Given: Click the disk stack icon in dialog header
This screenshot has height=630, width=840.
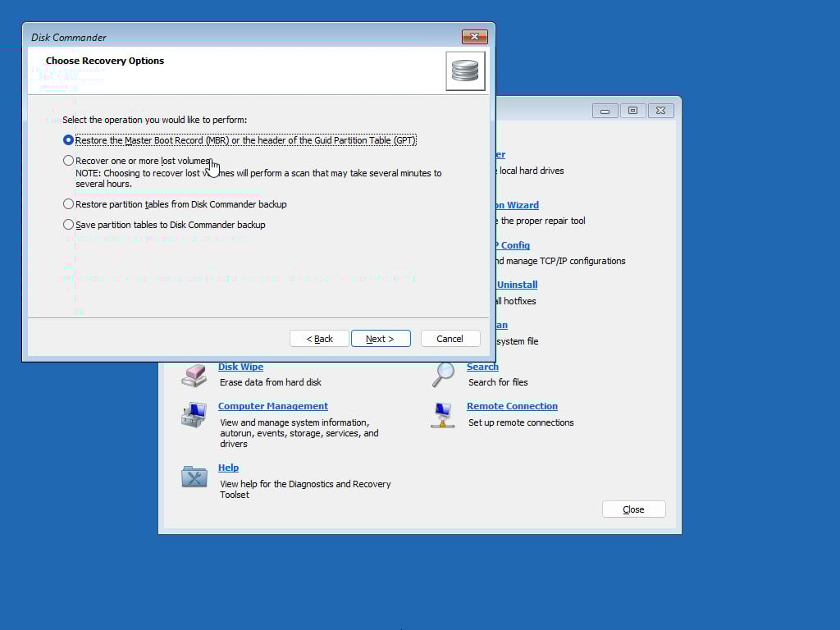Looking at the screenshot, I should pyautogui.click(x=465, y=71).
